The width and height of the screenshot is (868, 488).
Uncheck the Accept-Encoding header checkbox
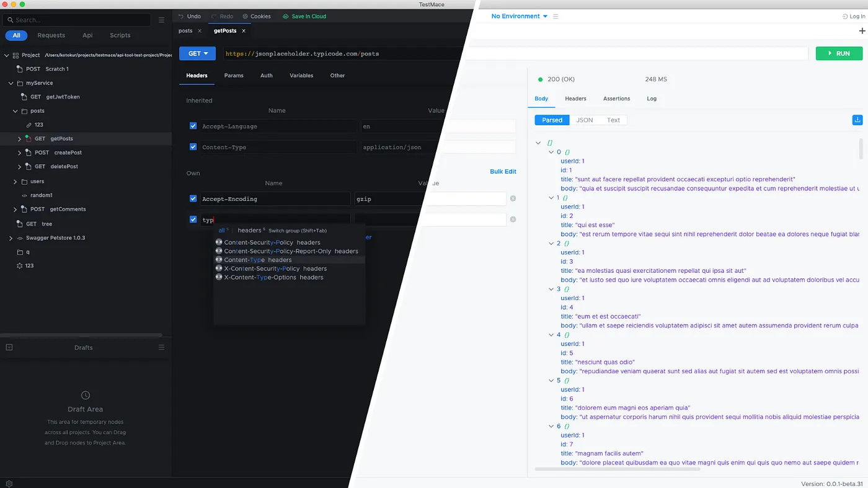point(193,198)
